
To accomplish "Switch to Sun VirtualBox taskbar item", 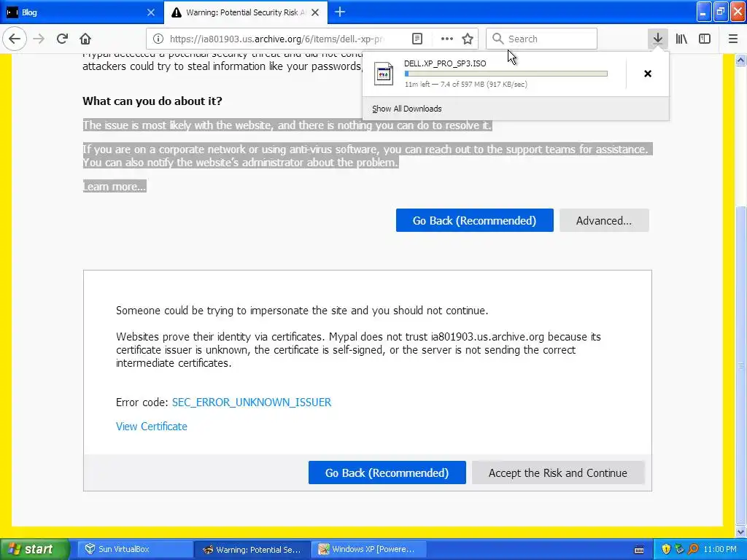I will tap(135, 549).
